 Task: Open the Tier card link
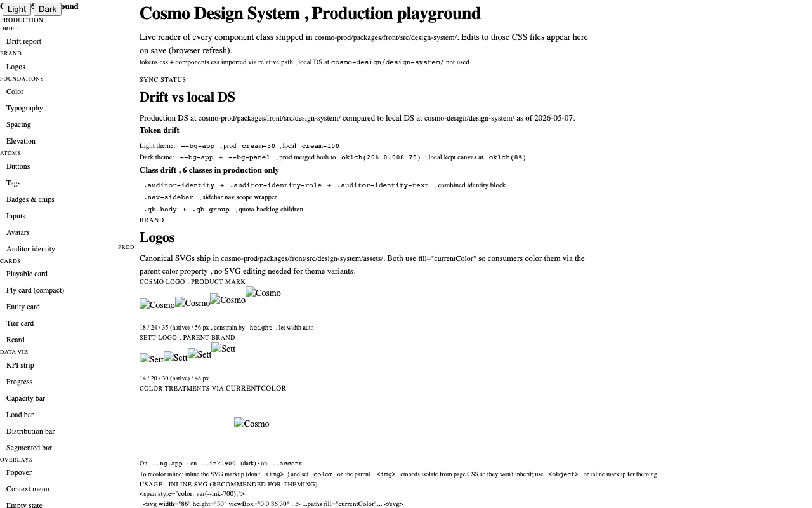(20, 323)
